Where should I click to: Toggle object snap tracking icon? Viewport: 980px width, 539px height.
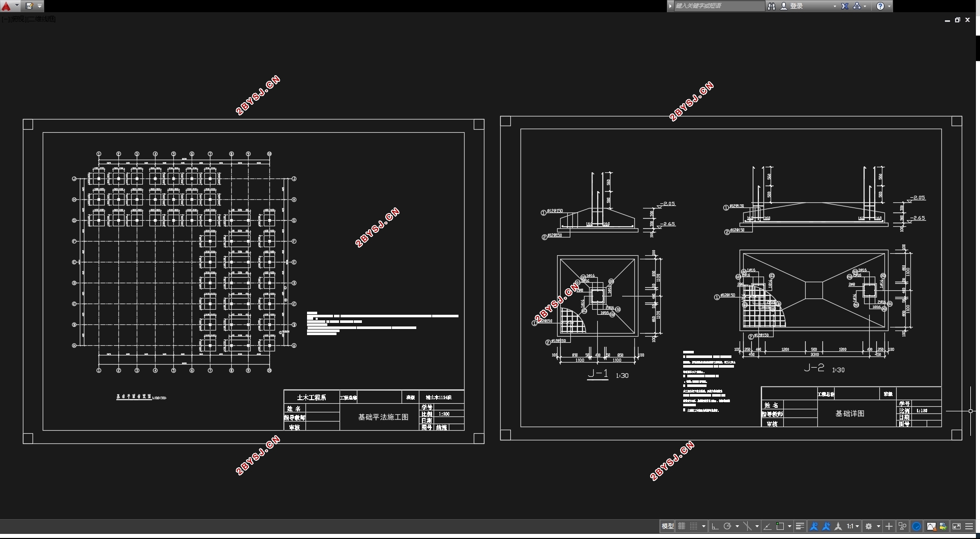pos(767,526)
